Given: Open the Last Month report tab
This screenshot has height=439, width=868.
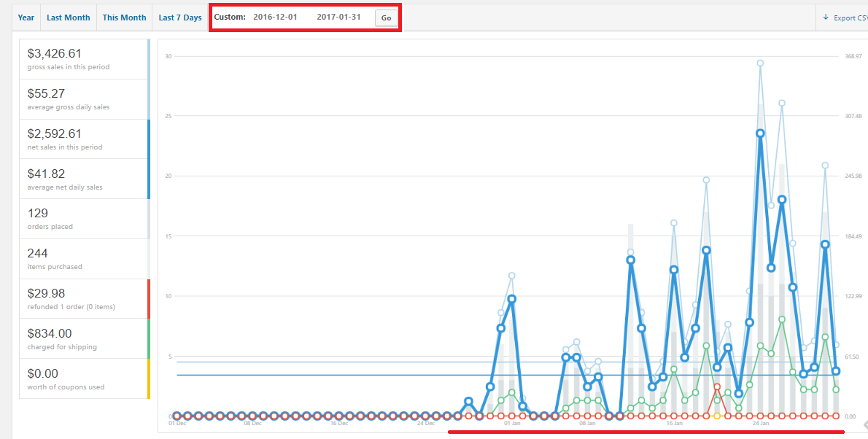Looking at the screenshot, I should 68,18.
